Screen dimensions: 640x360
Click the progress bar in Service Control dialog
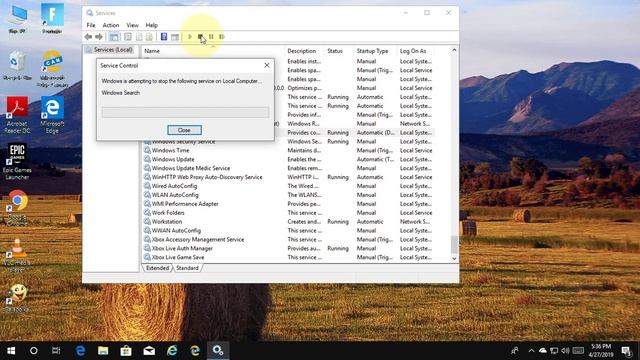(x=185, y=112)
